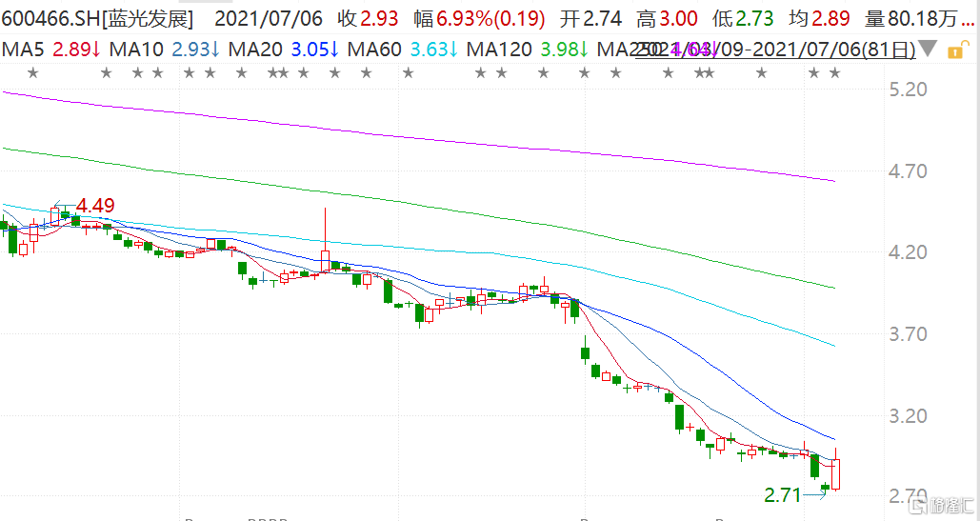The image size is (980, 521).
Task: Select the latest red candlestick for 07/06
Action: [835, 474]
